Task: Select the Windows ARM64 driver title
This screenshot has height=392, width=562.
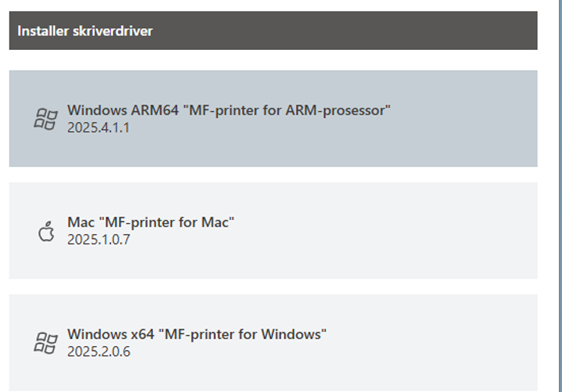Action: click(229, 110)
